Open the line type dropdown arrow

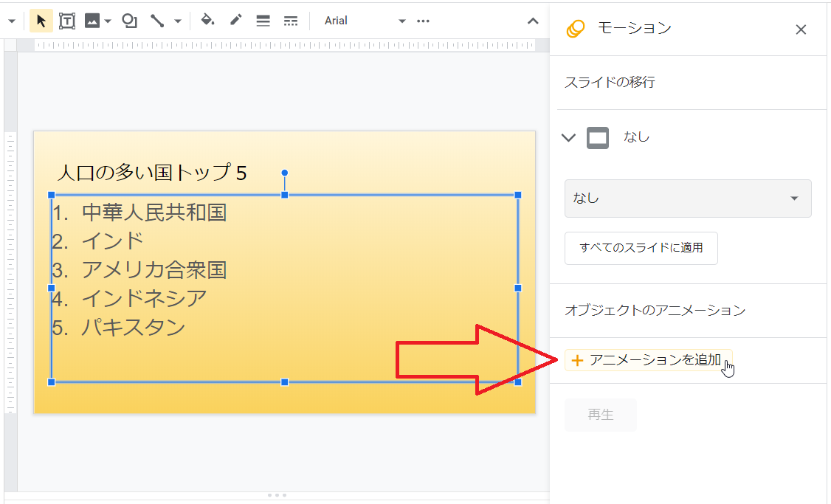pos(178,21)
